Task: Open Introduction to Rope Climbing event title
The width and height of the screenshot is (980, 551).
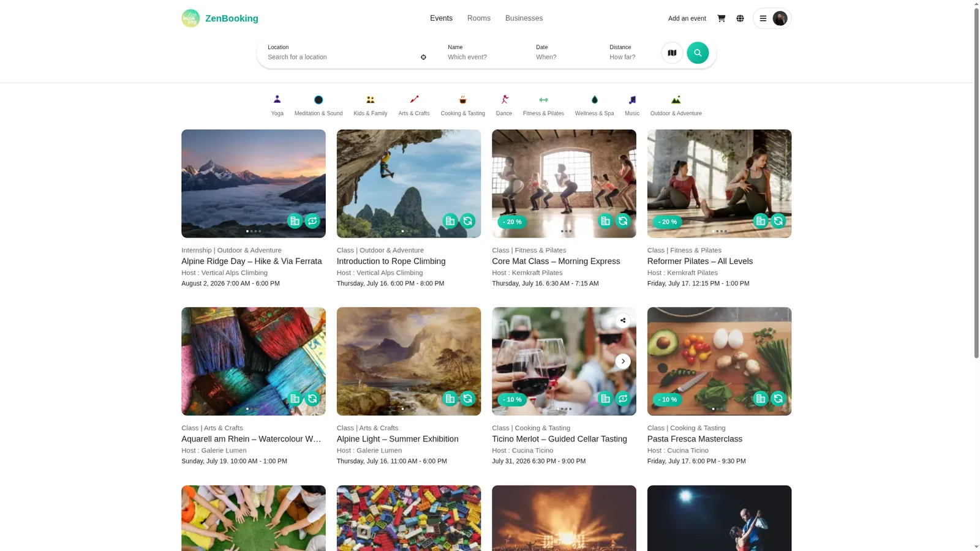Action: [x=391, y=261]
